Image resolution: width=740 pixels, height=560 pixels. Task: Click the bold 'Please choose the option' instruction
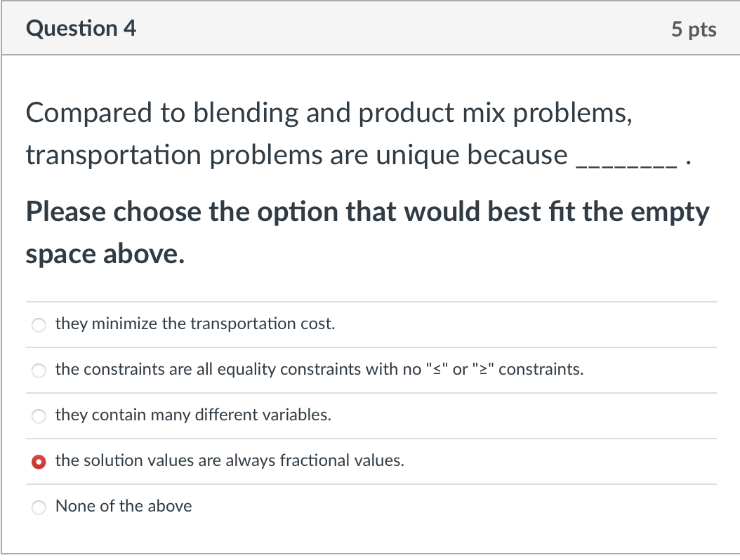tap(206, 211)
